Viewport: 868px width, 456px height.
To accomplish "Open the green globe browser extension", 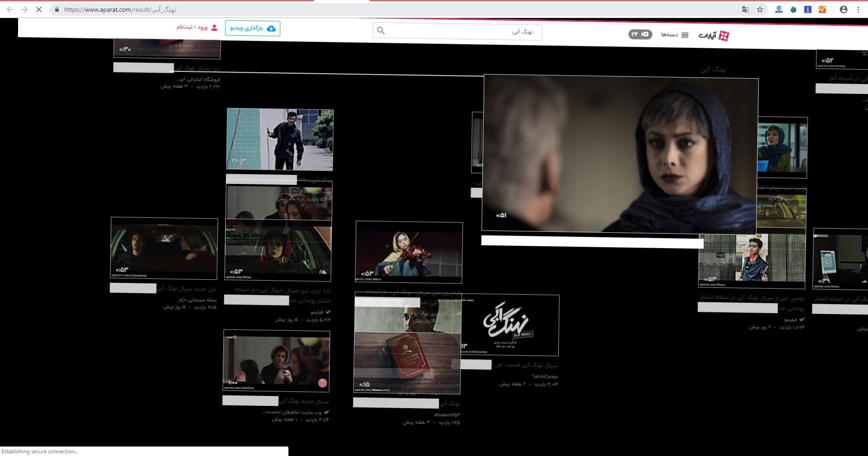I will [793, 9].
